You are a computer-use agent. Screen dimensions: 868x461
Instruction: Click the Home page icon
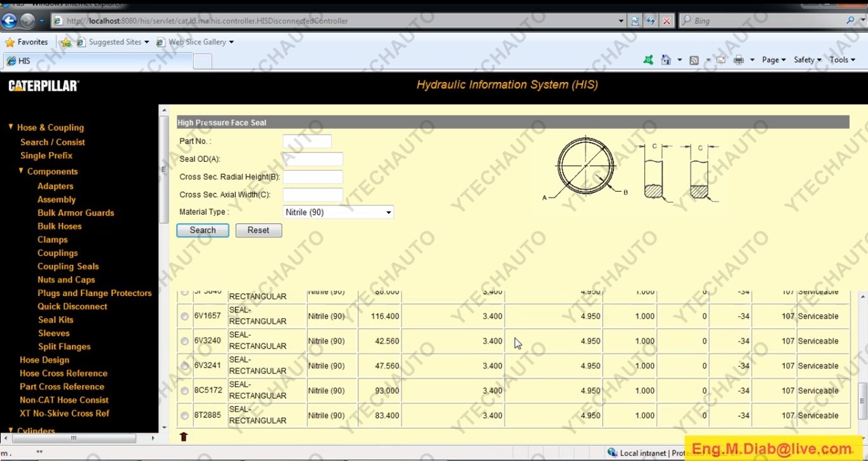665,60
